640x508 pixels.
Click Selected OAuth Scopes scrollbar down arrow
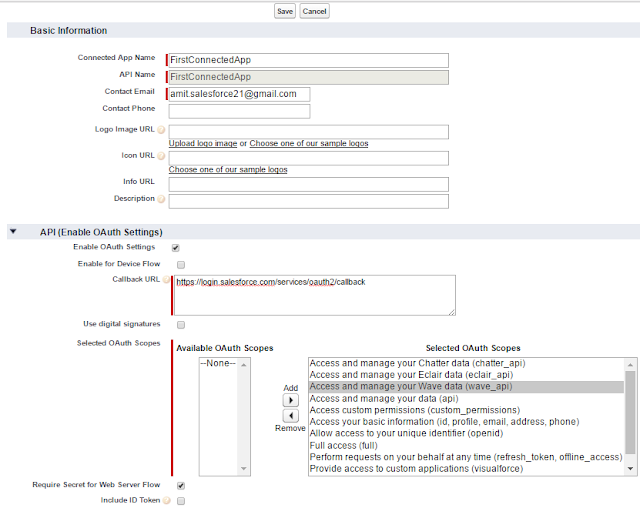tap(631, 469)
